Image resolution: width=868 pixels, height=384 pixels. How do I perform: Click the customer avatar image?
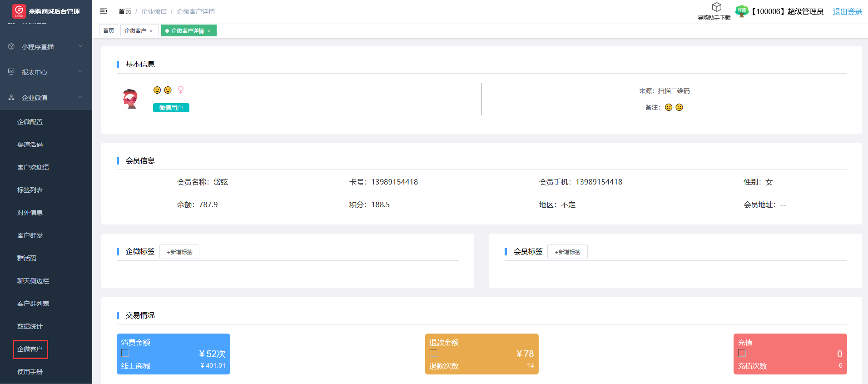[130, 99]
